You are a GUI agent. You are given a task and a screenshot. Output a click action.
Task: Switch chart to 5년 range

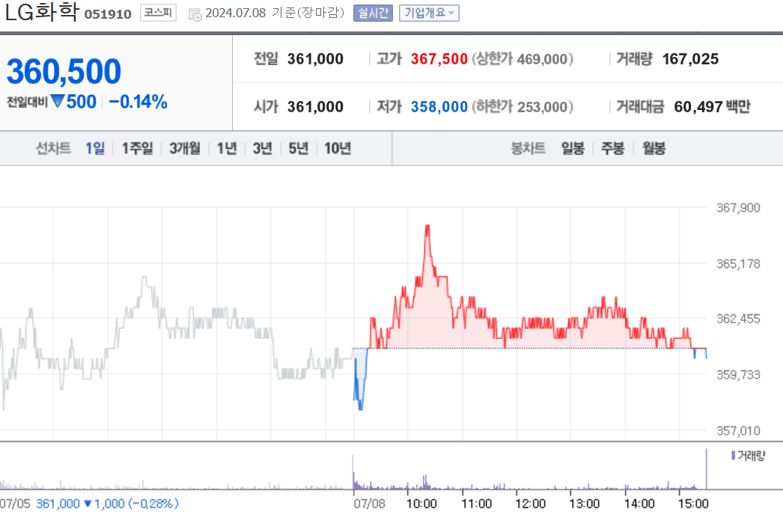pyautogui.click(x=299, y=148)
